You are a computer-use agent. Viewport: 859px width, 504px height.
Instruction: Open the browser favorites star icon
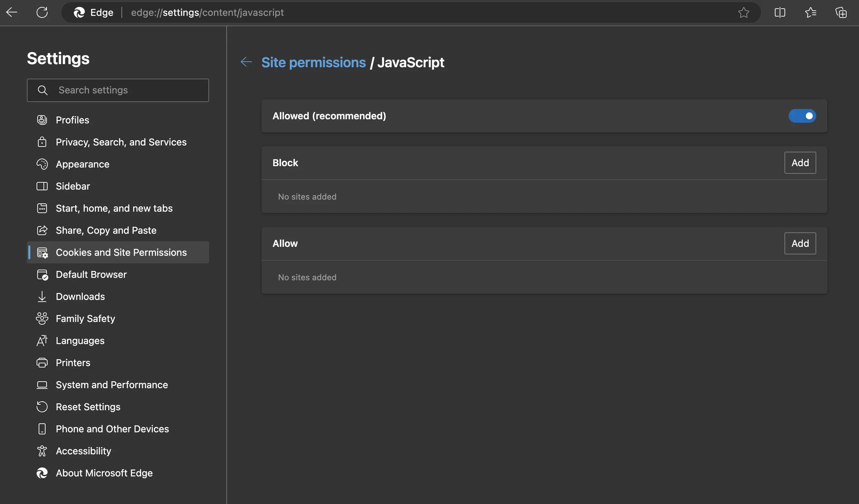click(811, 12)
